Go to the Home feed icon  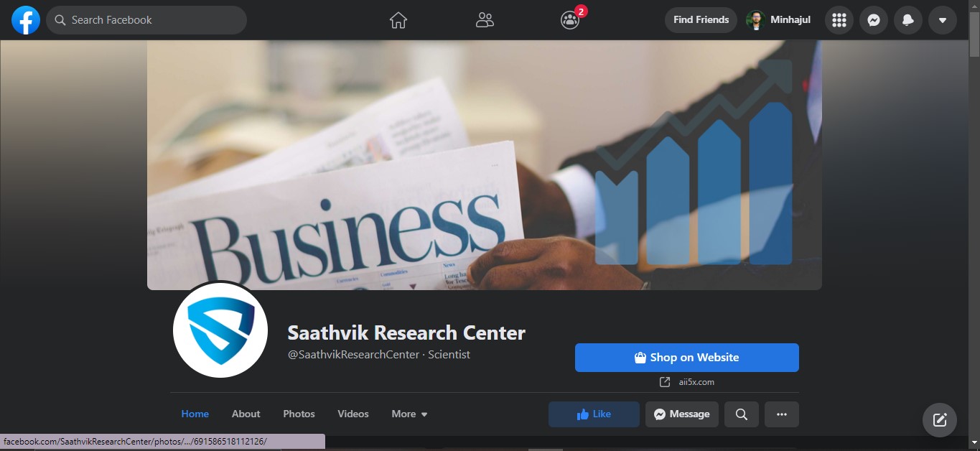click(x=398, y=20)
